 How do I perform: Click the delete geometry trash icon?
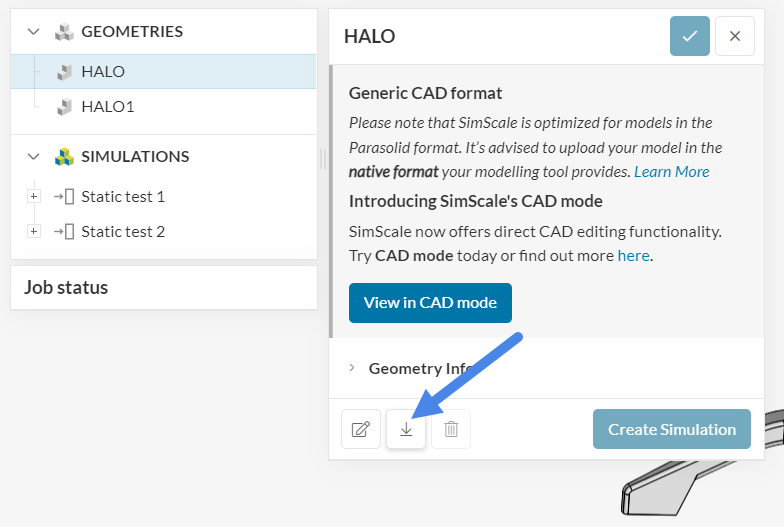pyautogui.click(x=451, y=429)
